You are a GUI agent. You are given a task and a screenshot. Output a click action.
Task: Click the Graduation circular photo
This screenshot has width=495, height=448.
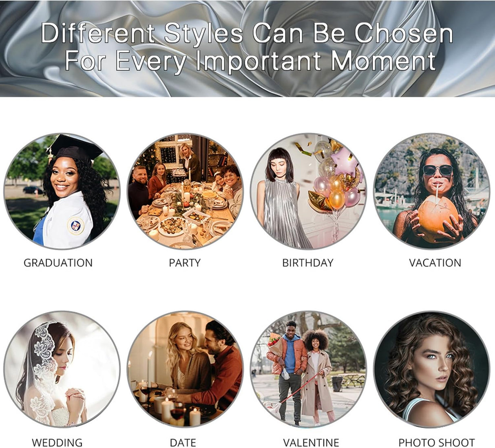click(62, 191)
